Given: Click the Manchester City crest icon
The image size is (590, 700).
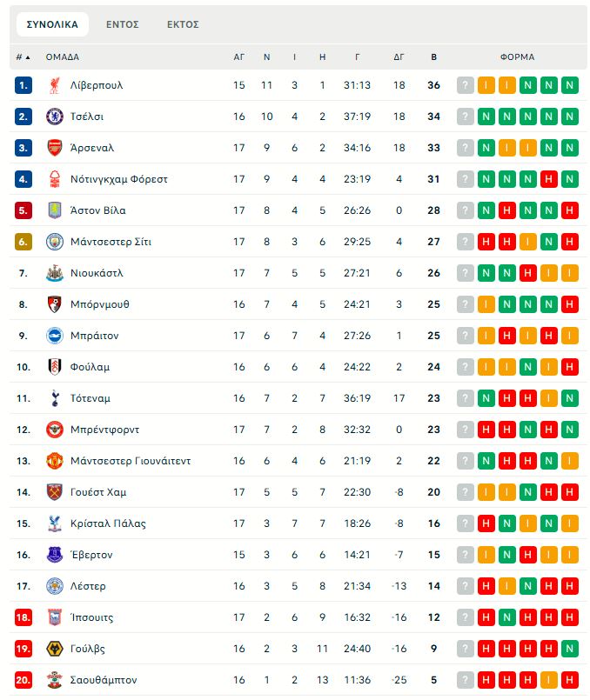Looking at the screenshot, I should 55,242.
